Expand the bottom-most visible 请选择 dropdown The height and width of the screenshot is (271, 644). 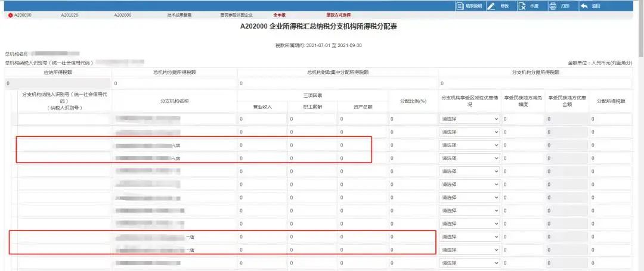[469, 263]
